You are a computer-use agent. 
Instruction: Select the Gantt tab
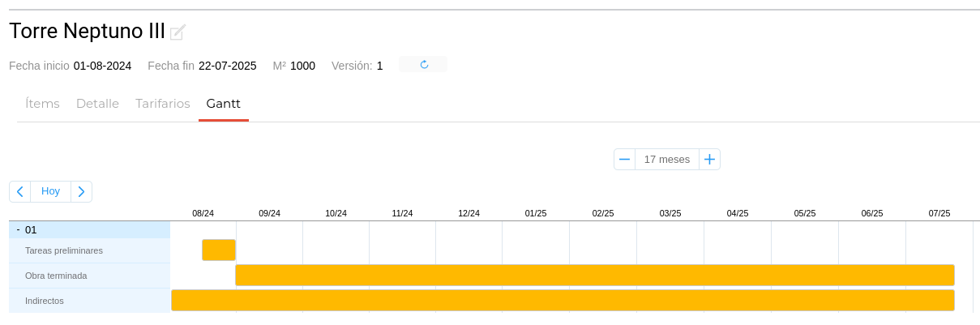(223, 104)
